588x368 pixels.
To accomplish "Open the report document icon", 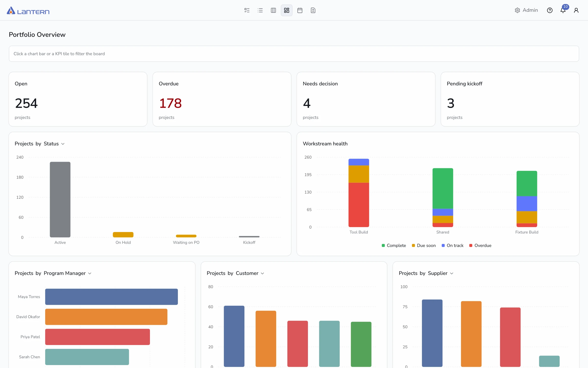I will pyautogui.click(x=313, y=10).
